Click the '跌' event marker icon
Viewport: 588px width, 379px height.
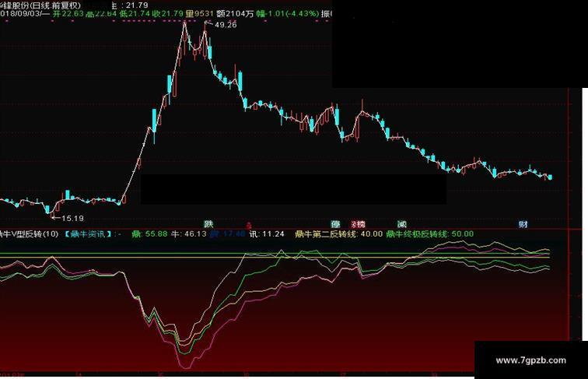[208, 224]
